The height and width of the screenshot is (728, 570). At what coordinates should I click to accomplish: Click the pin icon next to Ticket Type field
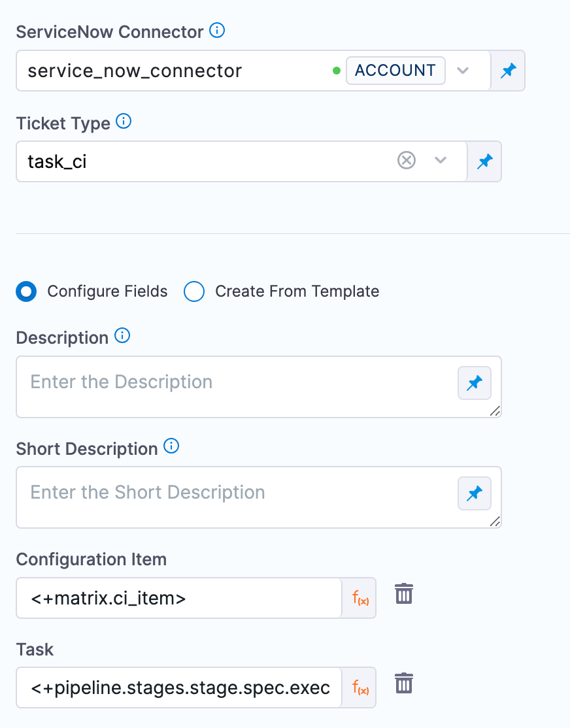click(484, 161)
